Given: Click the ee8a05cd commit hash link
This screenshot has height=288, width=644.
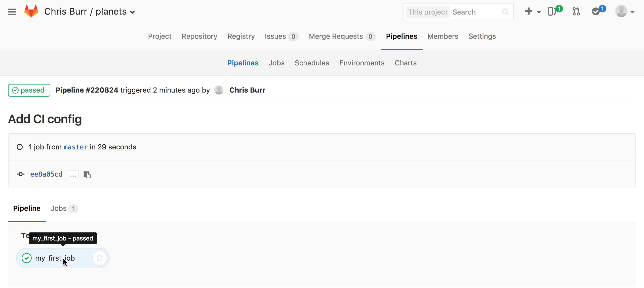Looking at the screenshot, I should [x=46, y=174].
